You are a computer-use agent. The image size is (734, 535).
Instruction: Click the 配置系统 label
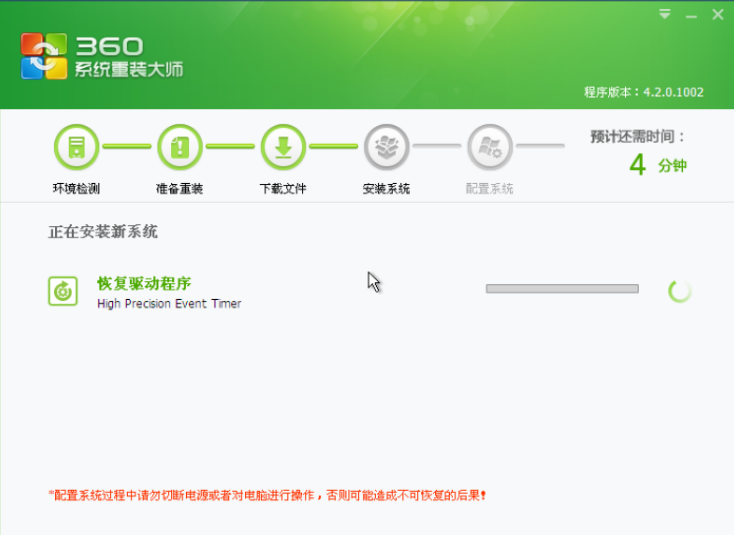pyautogui.click(x=490, y=189)
